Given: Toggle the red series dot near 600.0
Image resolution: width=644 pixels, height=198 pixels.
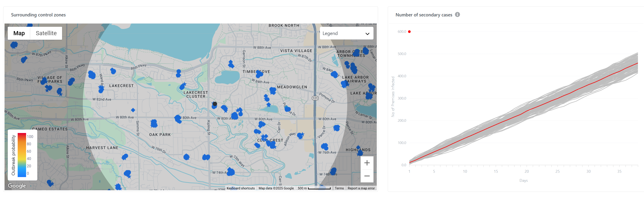Looking at the screenshot, I should coord(409,31).
